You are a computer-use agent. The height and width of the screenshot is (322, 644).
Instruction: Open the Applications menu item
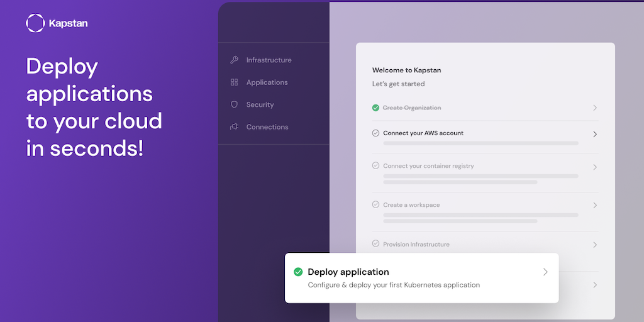click(x=267, y=82)
